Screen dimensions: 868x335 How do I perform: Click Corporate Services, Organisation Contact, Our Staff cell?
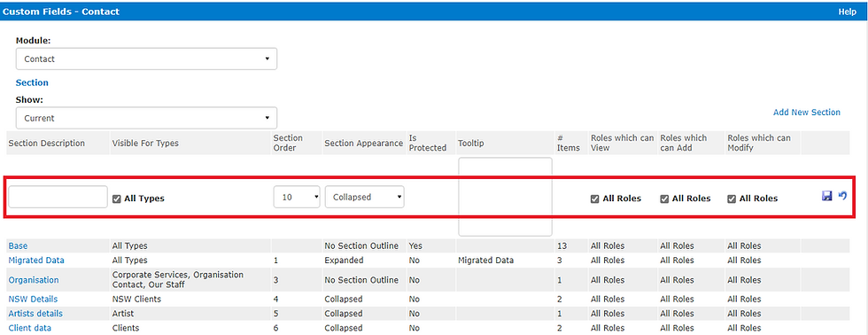point(178,280)
